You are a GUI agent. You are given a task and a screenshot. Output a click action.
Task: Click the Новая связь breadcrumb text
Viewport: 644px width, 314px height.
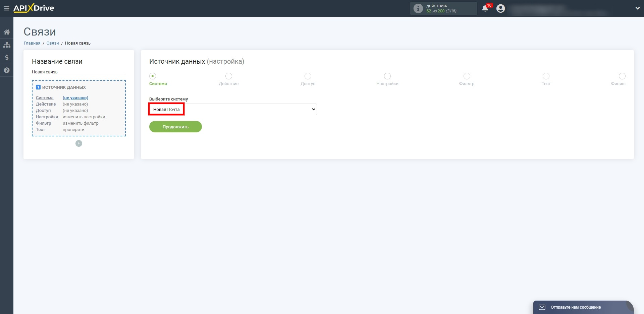click(x=77, y=43)
